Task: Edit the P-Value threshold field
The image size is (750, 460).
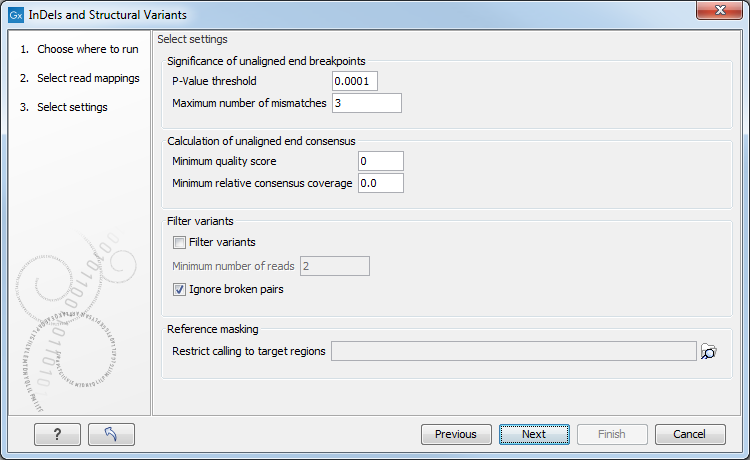Action: click(x=355, y=81)
